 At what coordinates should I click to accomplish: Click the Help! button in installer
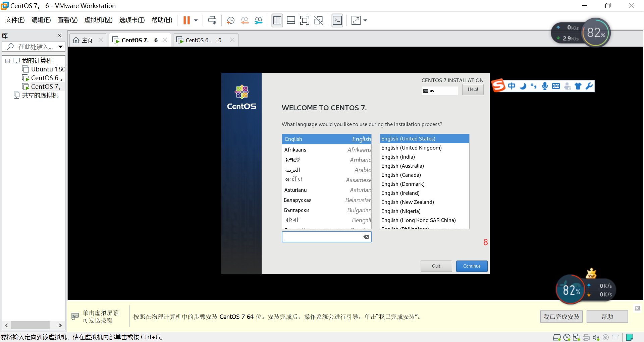coord(473,90)
